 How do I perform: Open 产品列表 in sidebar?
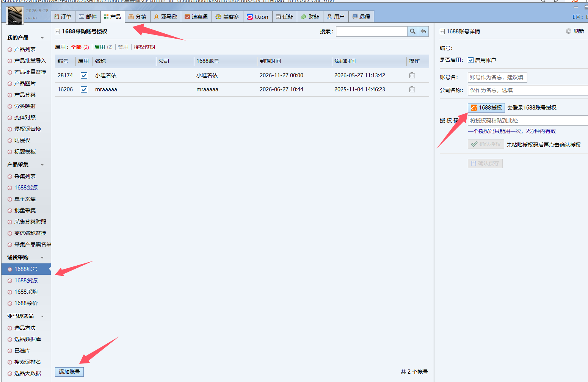(25, 49)
